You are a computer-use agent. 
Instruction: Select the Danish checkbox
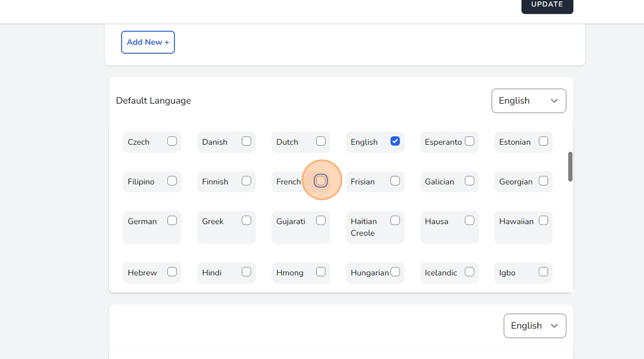tap(246, 140)
